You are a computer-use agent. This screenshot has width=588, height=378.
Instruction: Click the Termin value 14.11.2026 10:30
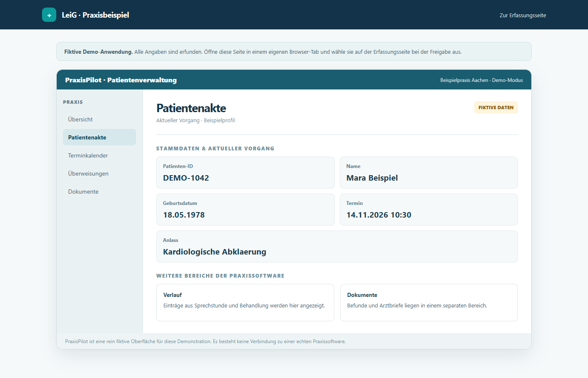pyautogui.click(x=379, y=215)
